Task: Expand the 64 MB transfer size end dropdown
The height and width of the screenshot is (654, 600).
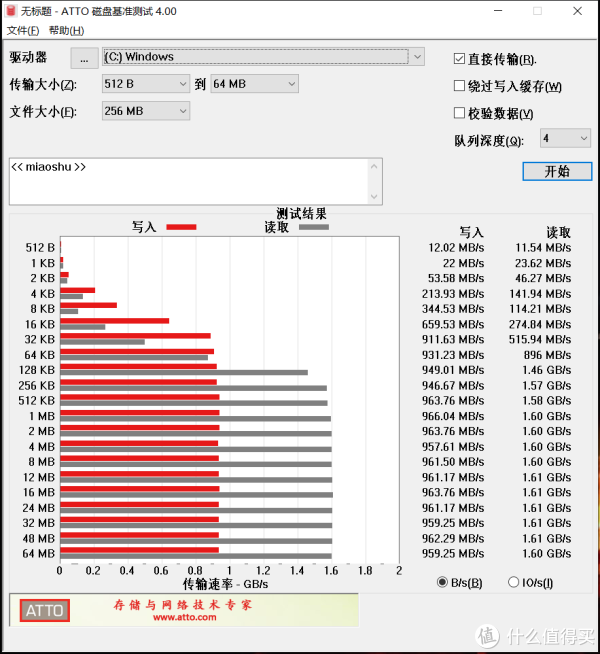Action: [254, 84]
